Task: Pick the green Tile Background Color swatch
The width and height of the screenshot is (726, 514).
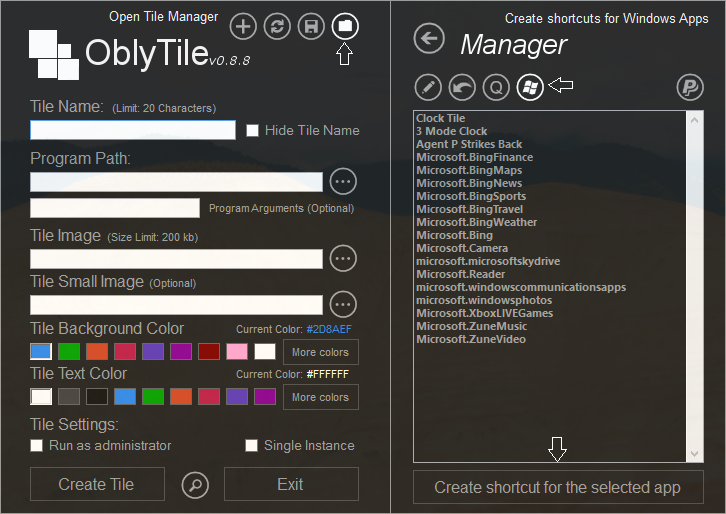Action: (69, 351)
